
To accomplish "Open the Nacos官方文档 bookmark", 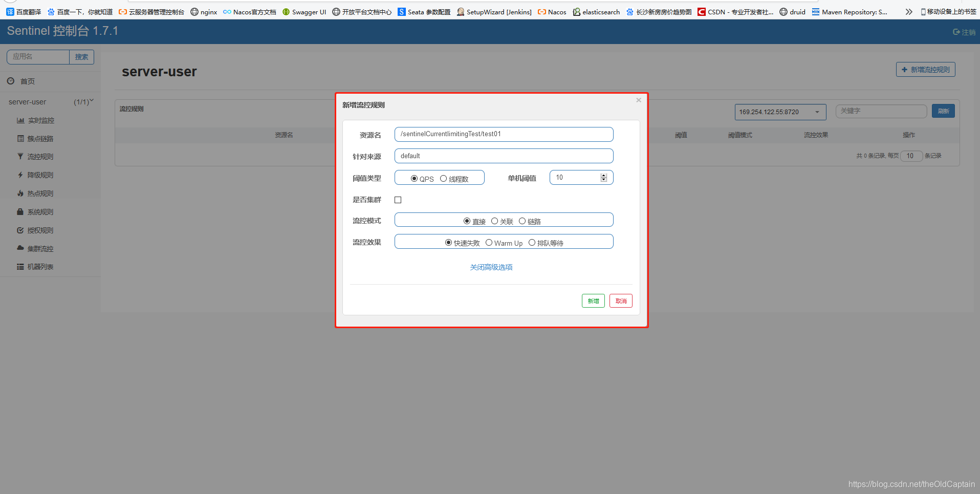I will [x=250, y=12].
